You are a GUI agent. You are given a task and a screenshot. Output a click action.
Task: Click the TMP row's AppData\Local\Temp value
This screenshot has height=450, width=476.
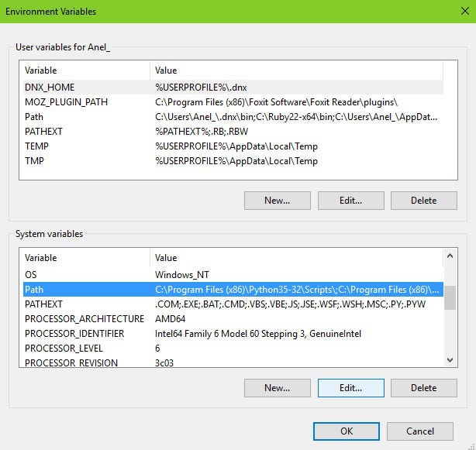click(x=236, y=161)
